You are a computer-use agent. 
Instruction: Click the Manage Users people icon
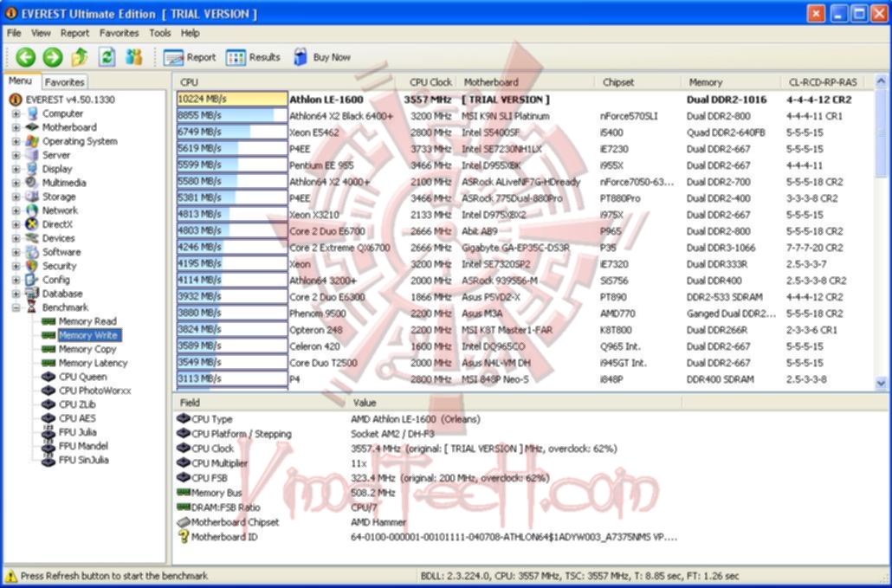tap(133, 57)
